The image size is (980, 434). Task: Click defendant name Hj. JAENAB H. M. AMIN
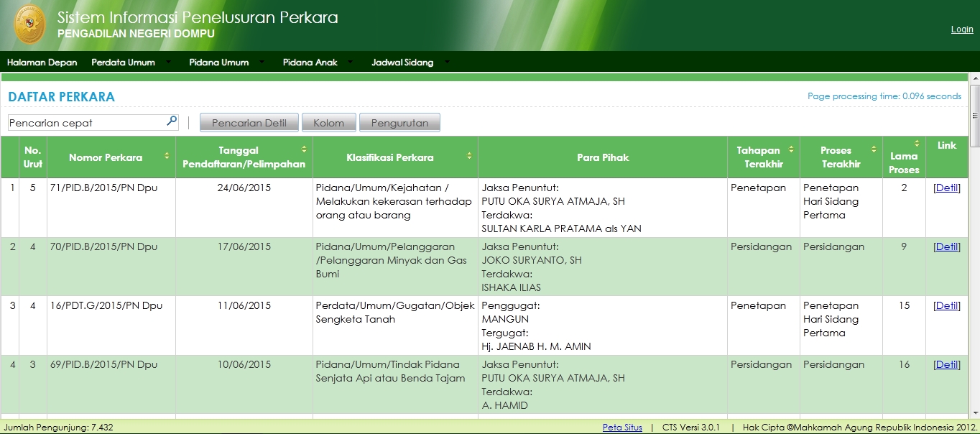pyautogui.click(x=536, y=346)
